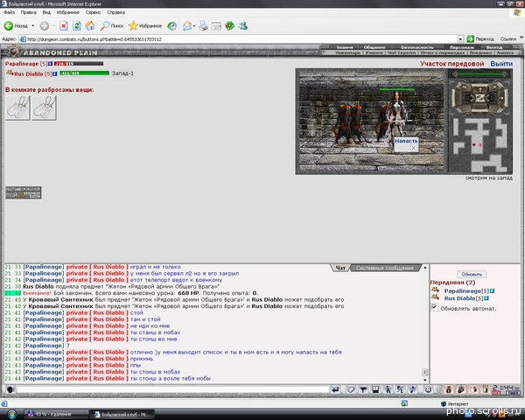Go to browser Home page icon
The width and height of the screenshot is (525, 420).
pyautogui.click(x=90, y=25)
